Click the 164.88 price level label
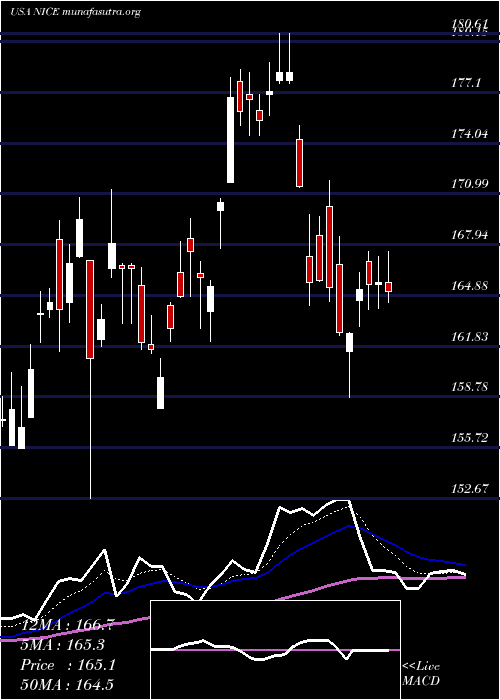500x700 pixels. click(x=470, y=285)
